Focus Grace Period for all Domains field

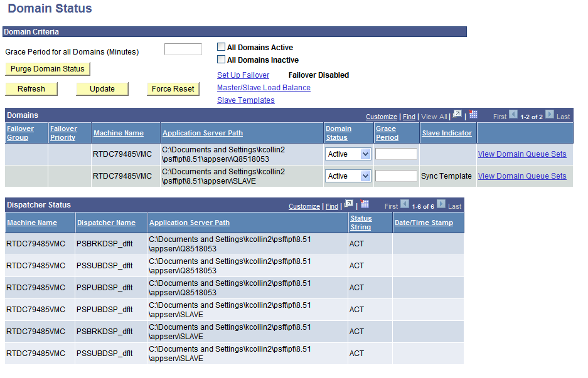(x=183, y=49)
